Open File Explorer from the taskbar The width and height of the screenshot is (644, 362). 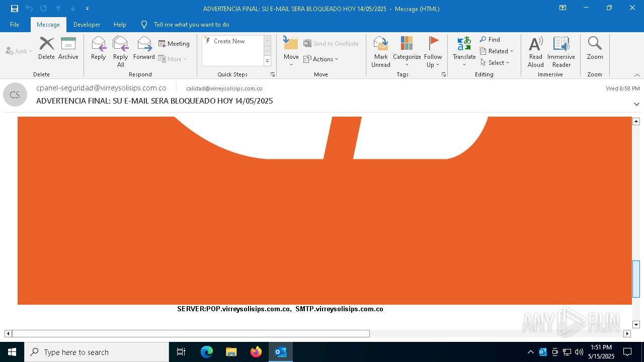(x=231, y=352)
